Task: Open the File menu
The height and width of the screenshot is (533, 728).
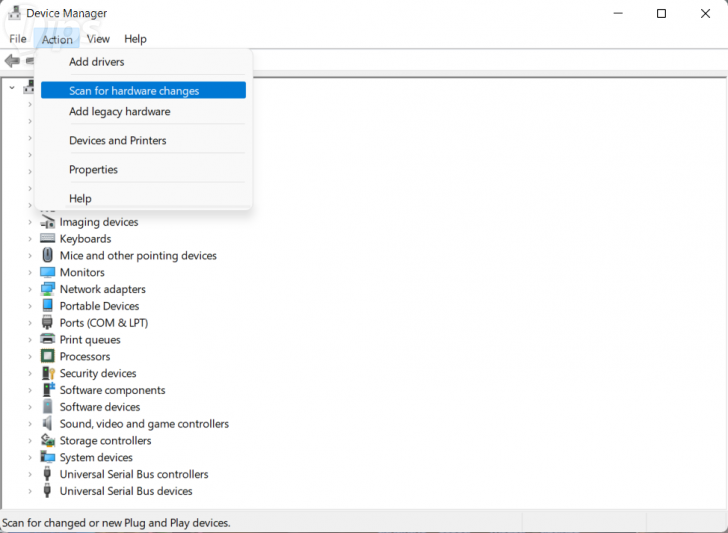Action: (x=18, y=39)
